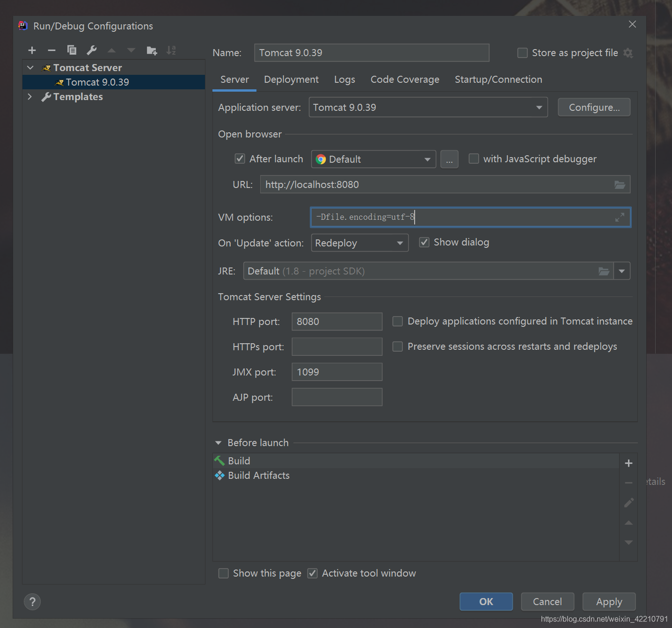Click the Name input field
This screenshot has height=628, width=672.
point(372,53)
